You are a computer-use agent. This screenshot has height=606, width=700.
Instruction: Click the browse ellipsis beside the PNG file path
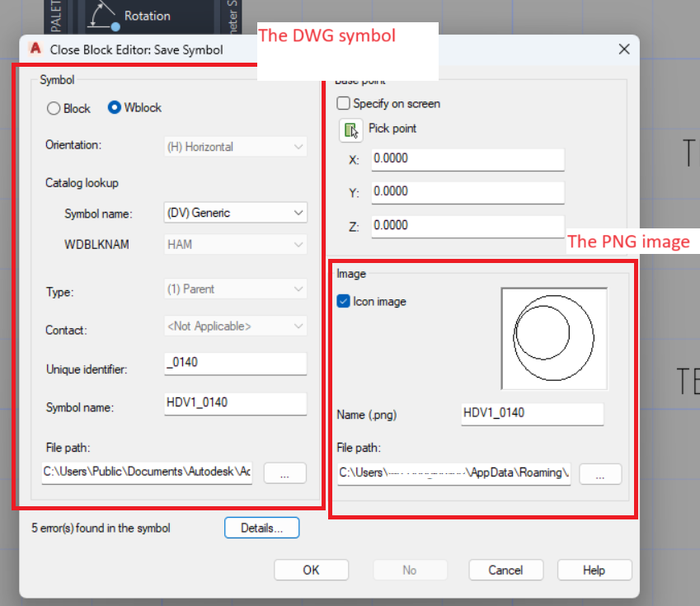pyautogui.click(x=600, y=473)
